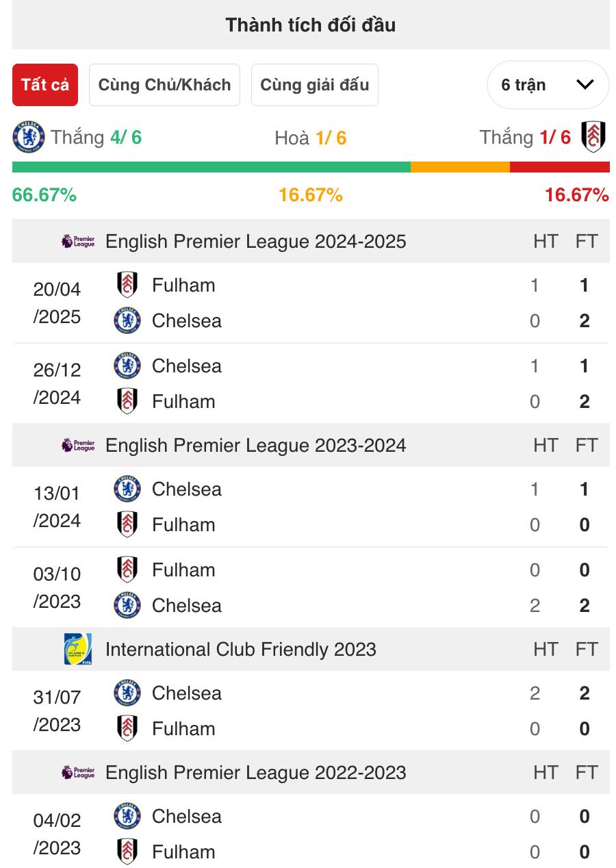Open the 04/02/2023 Chelsea vs Fulham match
This screenshot has width=616, height=868.
pyautogui.click(x=311, y=834)
